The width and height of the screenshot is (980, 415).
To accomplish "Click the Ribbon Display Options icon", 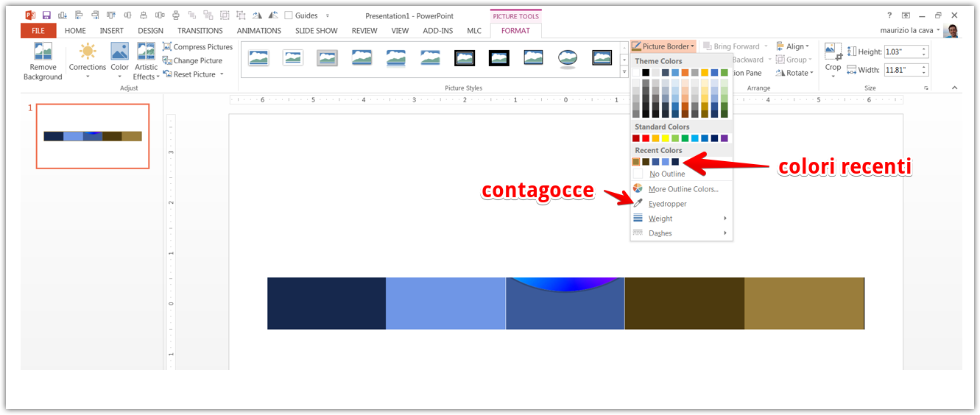I will pyautogui.click(x=906, y=15).
